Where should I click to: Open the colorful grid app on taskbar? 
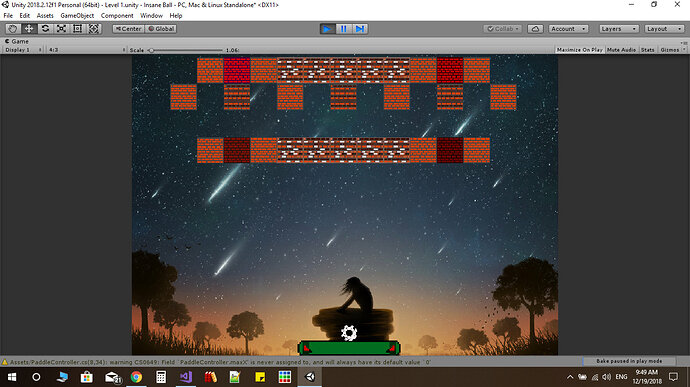[x=285, y=377]
